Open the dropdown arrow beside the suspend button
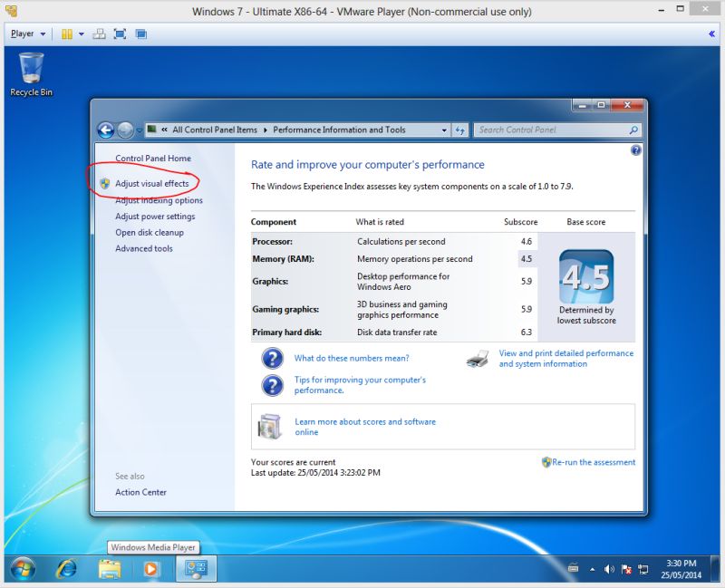725x588 pixels. click(81, 34)
